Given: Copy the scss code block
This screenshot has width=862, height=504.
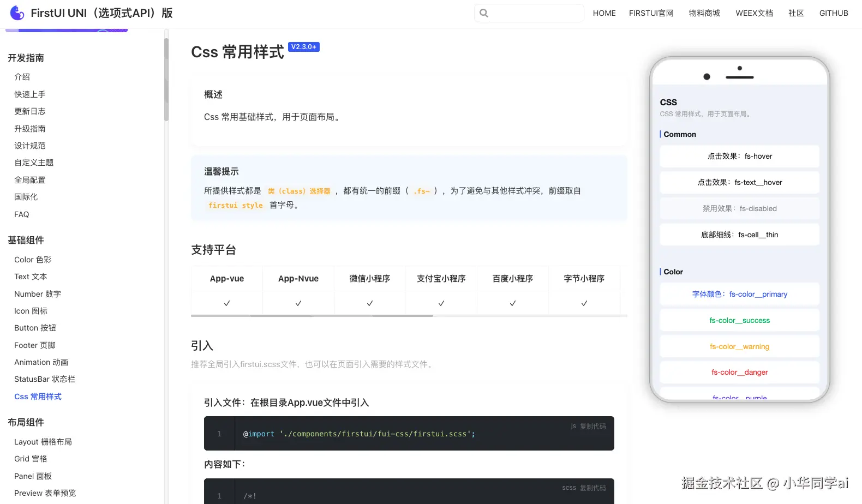Looking at the screenshot, I should coord(592,488).
